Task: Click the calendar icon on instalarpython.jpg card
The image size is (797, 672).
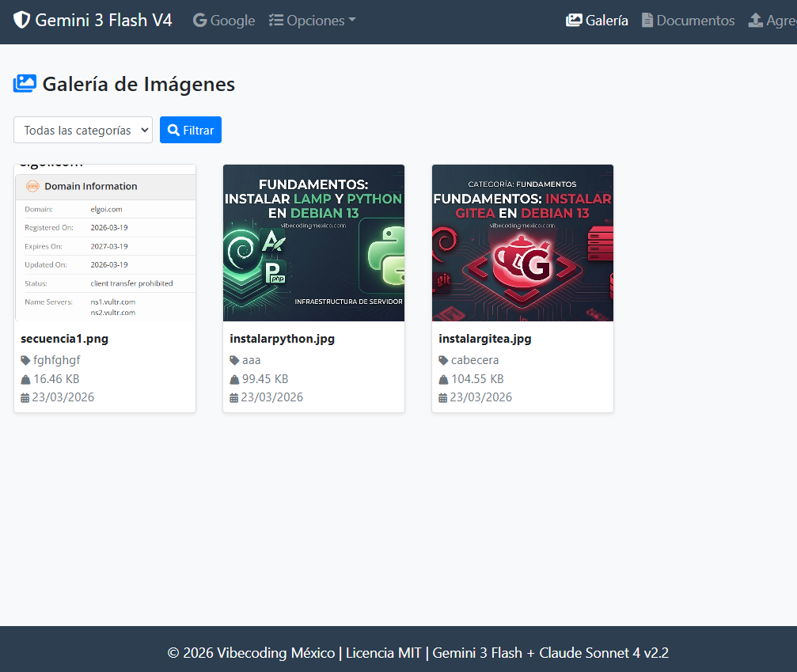Action: (x=233, y=397)
